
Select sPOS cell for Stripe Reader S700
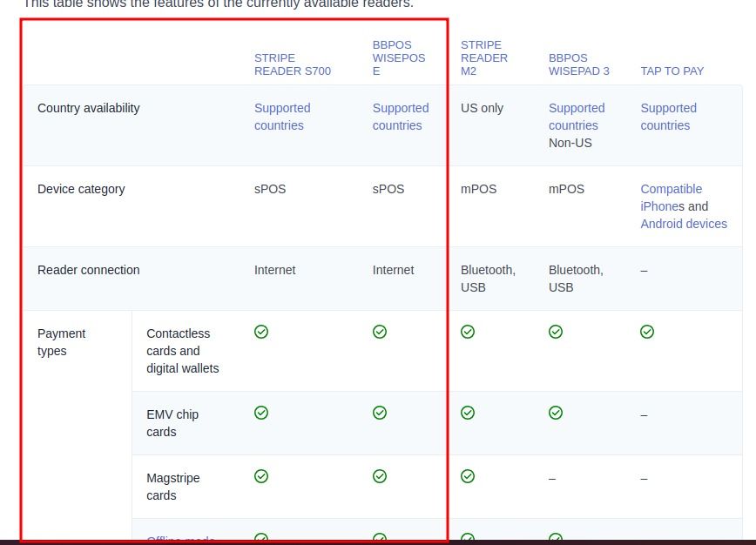pos(270,189)
